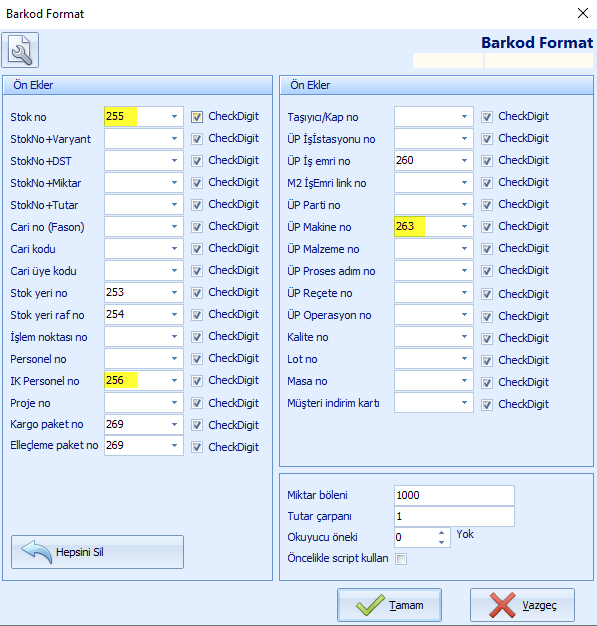The height and width of the screenshot is (626, 597).
Task: Enable Öncelikle script kullan checkbox
Action: point(401,559)
